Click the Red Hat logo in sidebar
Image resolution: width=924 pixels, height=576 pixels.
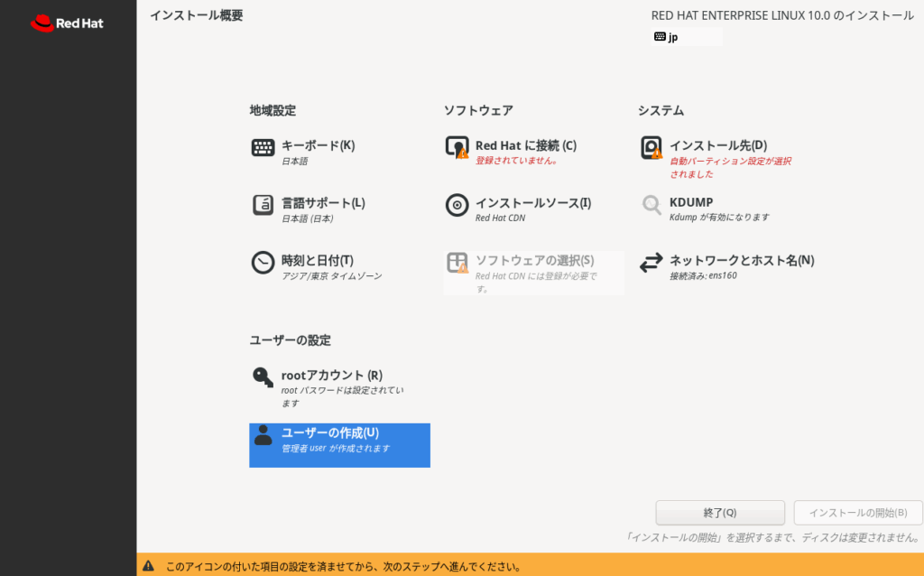(x=68, y=23)
